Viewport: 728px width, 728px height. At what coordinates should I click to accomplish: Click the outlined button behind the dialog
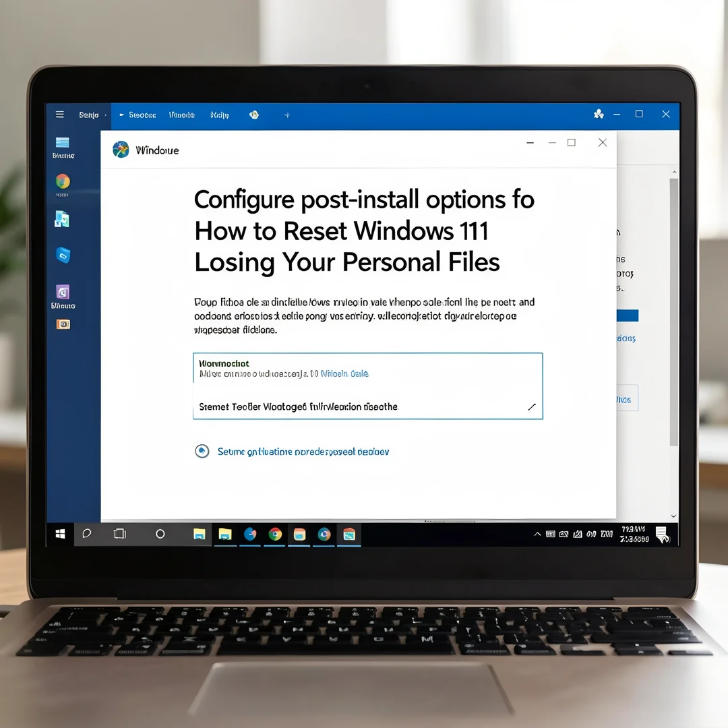[628, 398]
